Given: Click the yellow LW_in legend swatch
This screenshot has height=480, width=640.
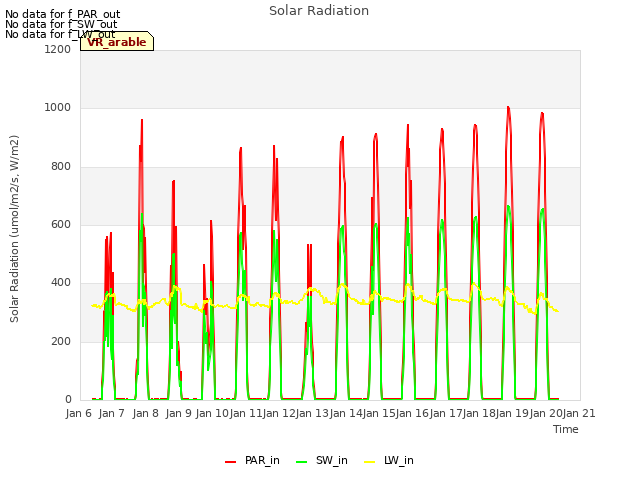Looking at the screenshot, I should (369, 462).
